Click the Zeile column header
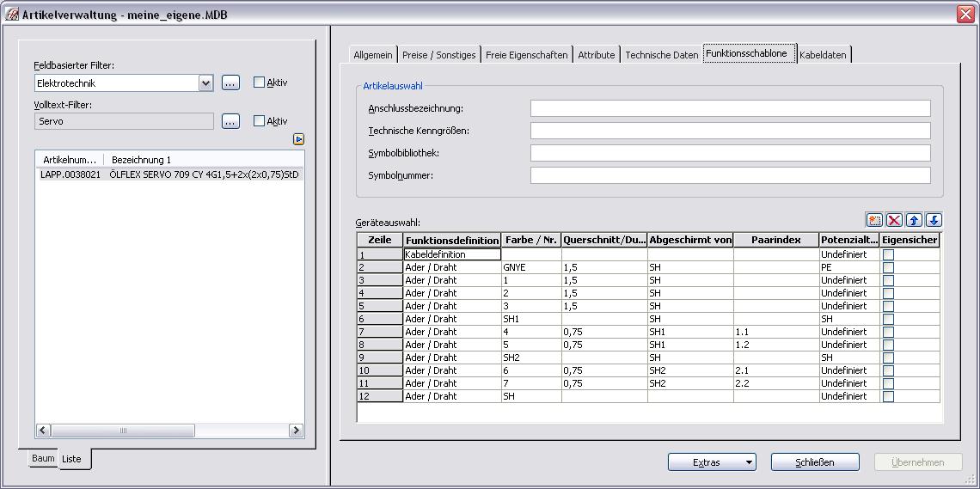This screenshot has height=489, width=980. coord(380,240)
